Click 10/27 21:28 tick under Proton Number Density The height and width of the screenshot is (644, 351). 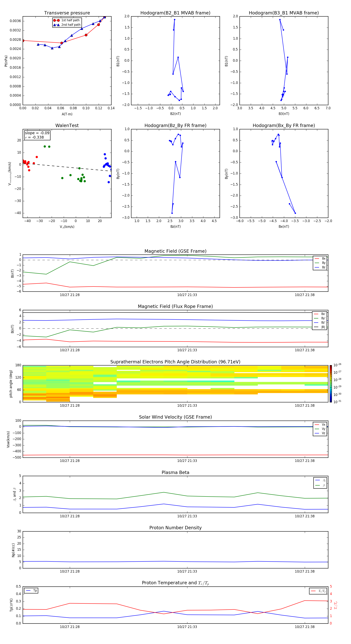[x=70, y=571]
